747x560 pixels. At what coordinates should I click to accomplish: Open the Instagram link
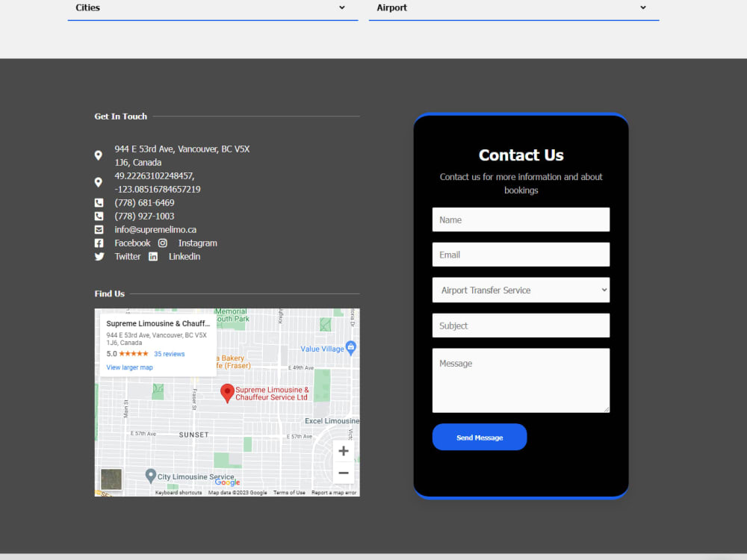coord(198,243)
